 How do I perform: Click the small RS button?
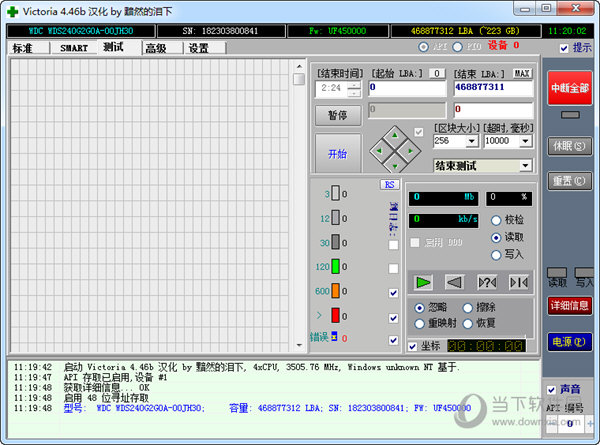click(389, 184)
